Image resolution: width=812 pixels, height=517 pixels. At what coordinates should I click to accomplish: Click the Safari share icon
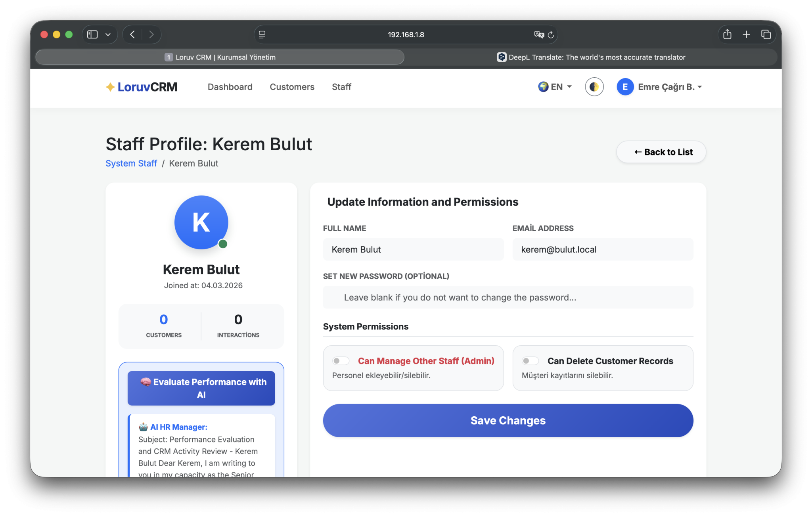727,34
